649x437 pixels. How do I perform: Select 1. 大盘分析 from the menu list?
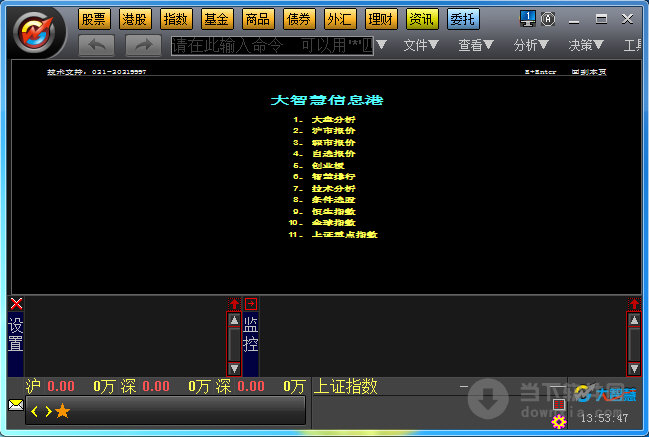324,120
